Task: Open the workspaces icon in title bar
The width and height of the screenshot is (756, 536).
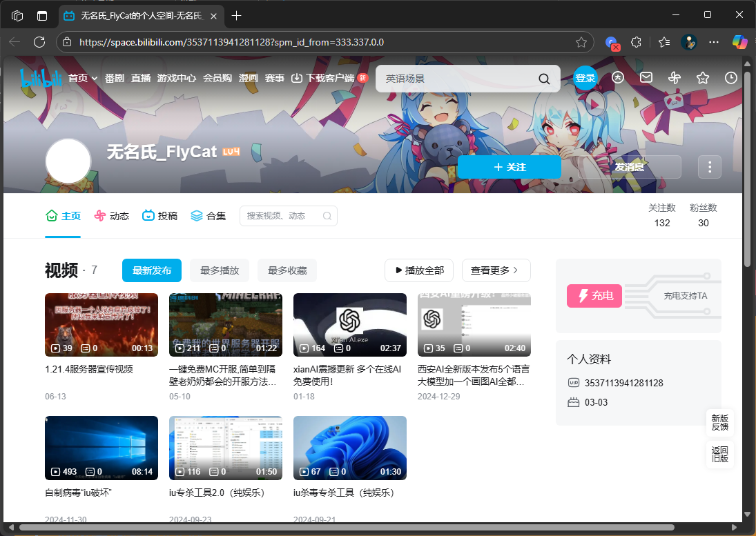Action: [17, 16]
